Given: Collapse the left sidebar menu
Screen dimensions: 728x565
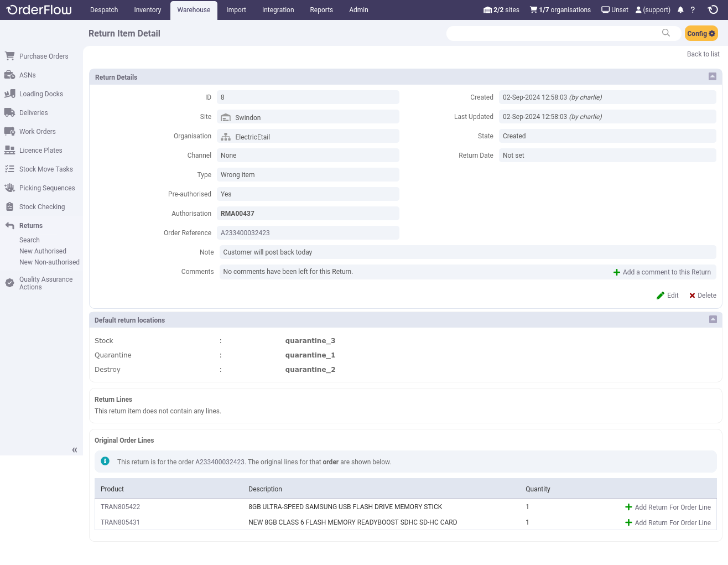Looking at the screenshot, I should click(75, 450).
